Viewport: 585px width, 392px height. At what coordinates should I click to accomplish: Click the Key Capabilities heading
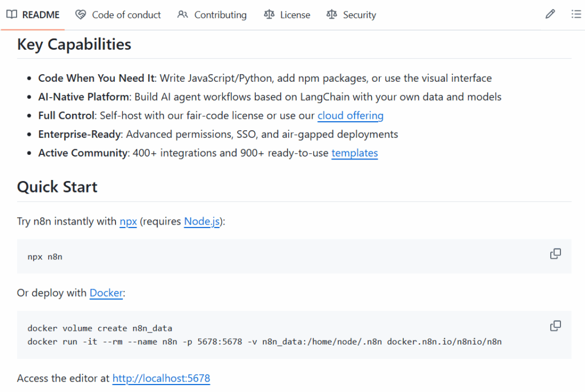pos(74,45)
